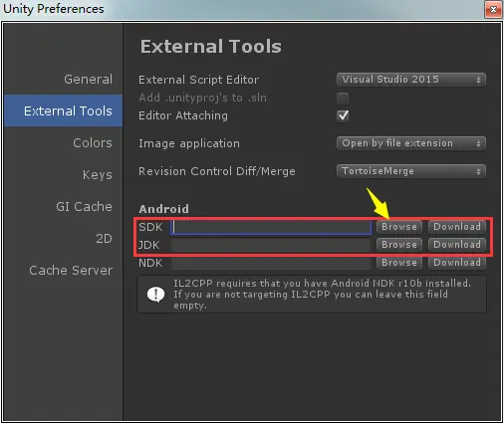
Task: Open Revision Control Diff/Merge dropdown
Action: (x=411, y=171)
